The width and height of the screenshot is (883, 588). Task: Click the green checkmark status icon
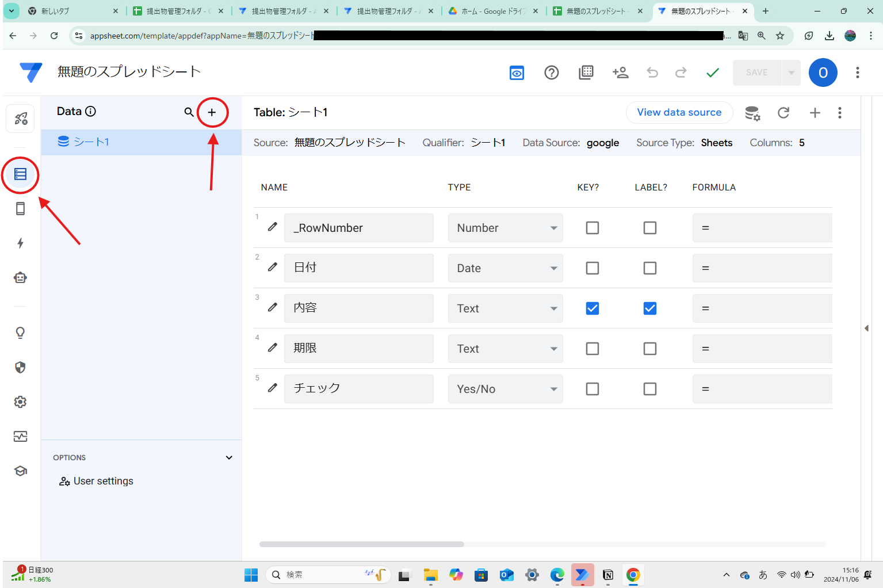(x=713, y=72)
